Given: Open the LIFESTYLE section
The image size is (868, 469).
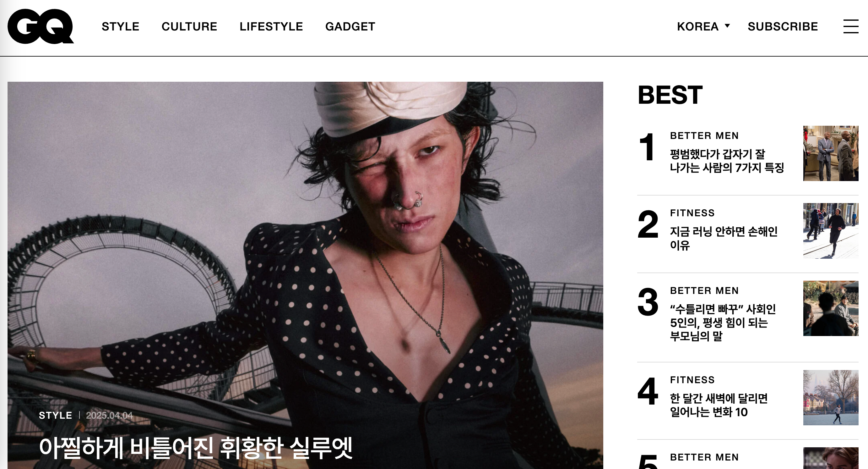Looking at the screenshot, I should click(271, 26).
